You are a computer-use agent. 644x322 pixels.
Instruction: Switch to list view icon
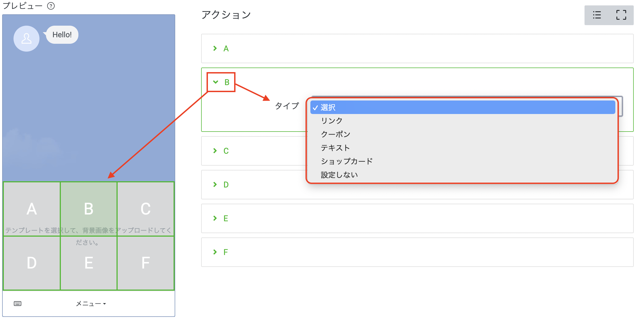point(597,15)
